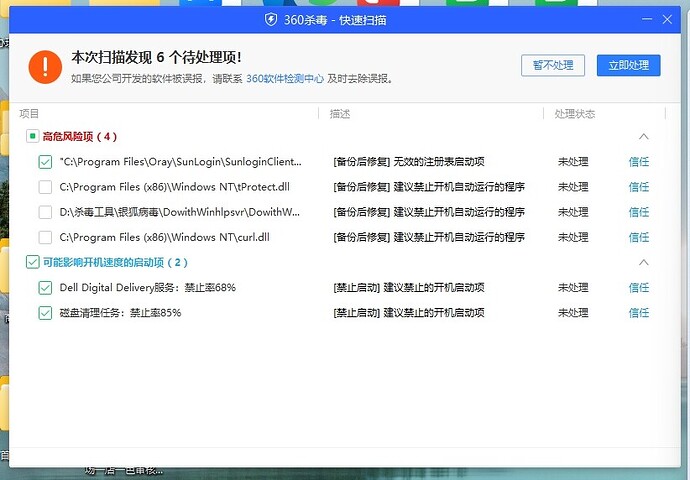690x480 pixels.
Task: Click the tProtect.dll row description text
Action: (x=429, y=187)
